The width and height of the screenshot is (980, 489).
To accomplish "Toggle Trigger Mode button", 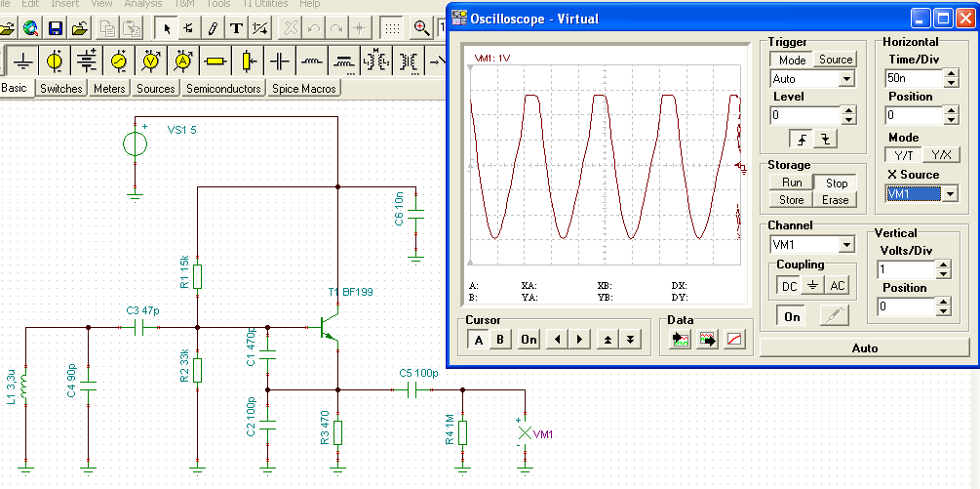I will click(792, 61).
